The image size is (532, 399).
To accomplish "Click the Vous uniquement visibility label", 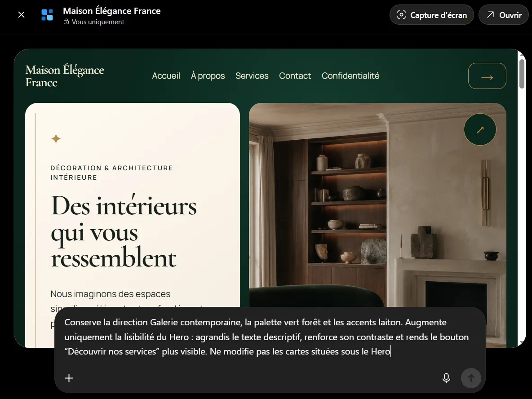I will coord(98,22).
